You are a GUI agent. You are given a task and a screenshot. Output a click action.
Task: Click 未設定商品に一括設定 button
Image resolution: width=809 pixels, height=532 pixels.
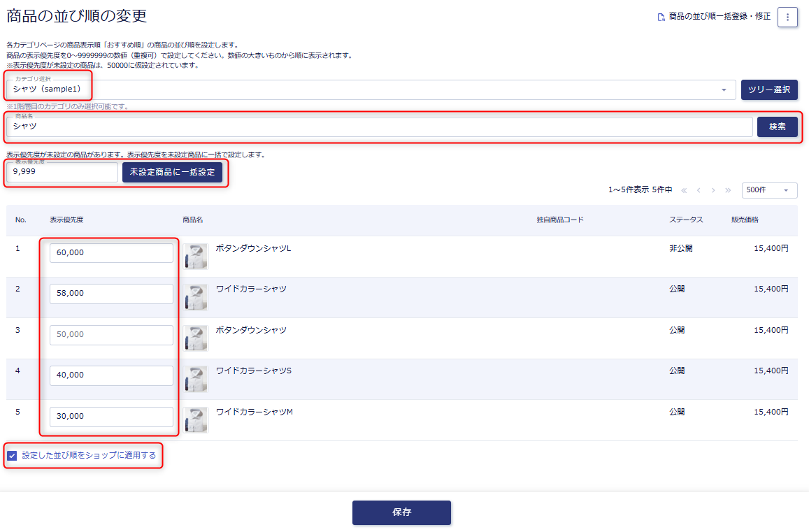(x=172, y=173)
